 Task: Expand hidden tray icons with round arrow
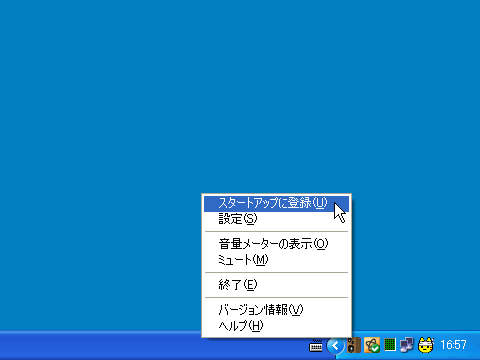pyautogui.click(x=335, y=346)
